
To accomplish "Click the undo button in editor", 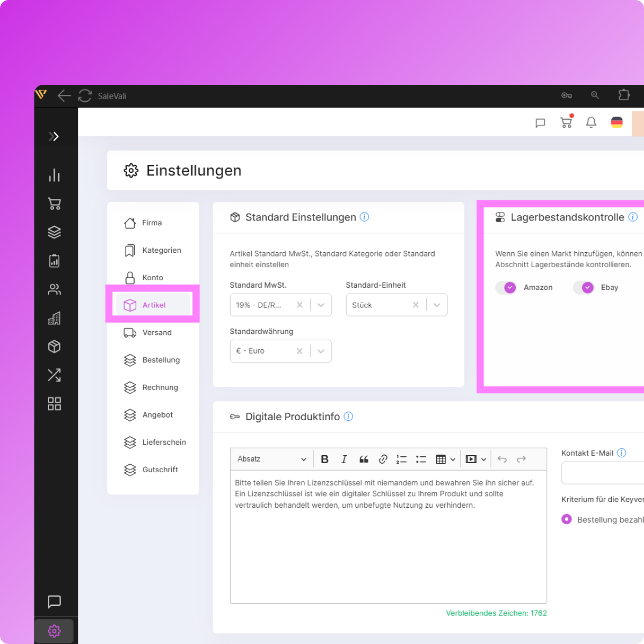I will click(x=502, y=459).
